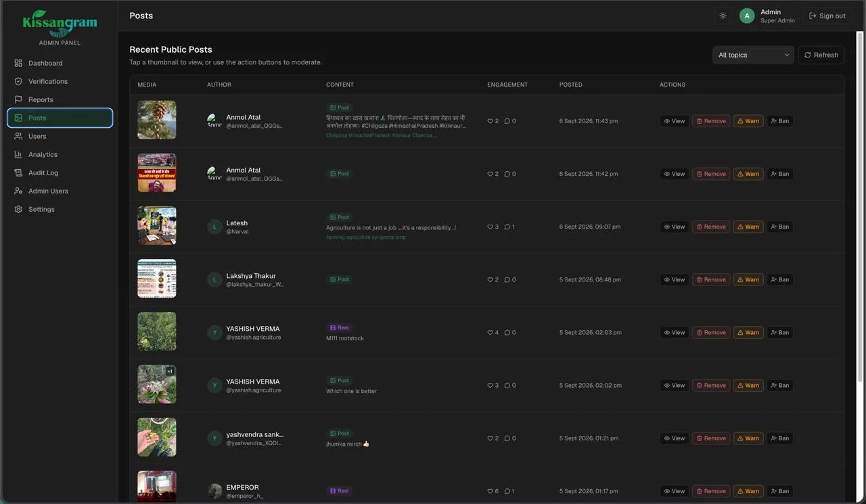Ban author of the 11:42 pm post
This screenshot has width=866, height=504.
pyautogui.click(x=779, y=174)
